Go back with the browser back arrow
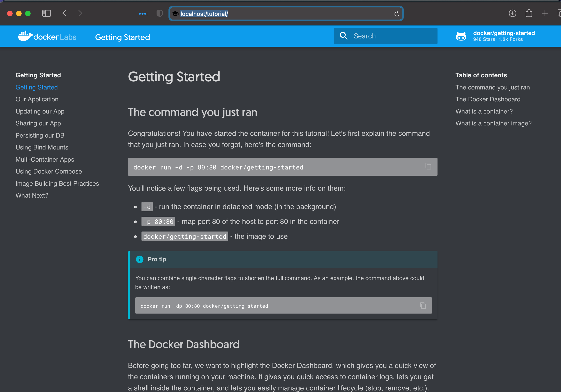 tap(65, 13)
